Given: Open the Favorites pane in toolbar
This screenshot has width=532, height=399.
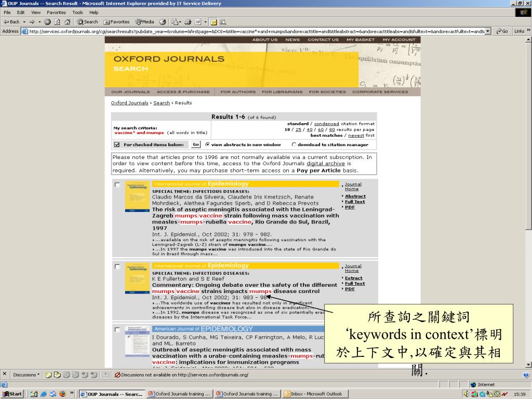Looking at the screenshot, I should (116, 22).
